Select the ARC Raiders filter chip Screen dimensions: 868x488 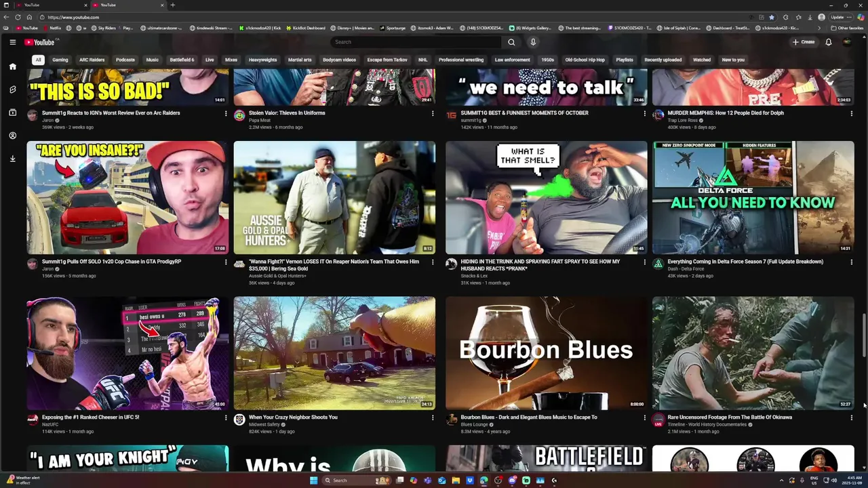coord(92,60)
